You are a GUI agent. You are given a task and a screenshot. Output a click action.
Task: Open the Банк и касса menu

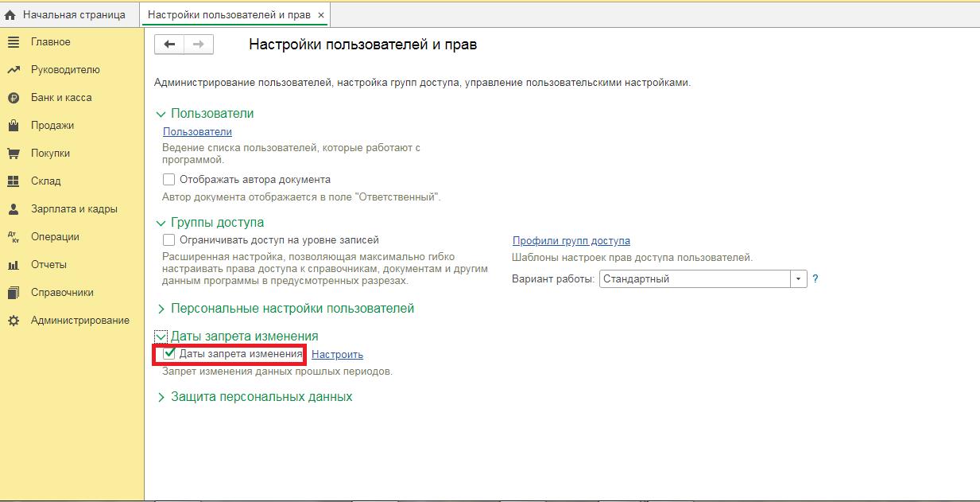coord(61,98)
